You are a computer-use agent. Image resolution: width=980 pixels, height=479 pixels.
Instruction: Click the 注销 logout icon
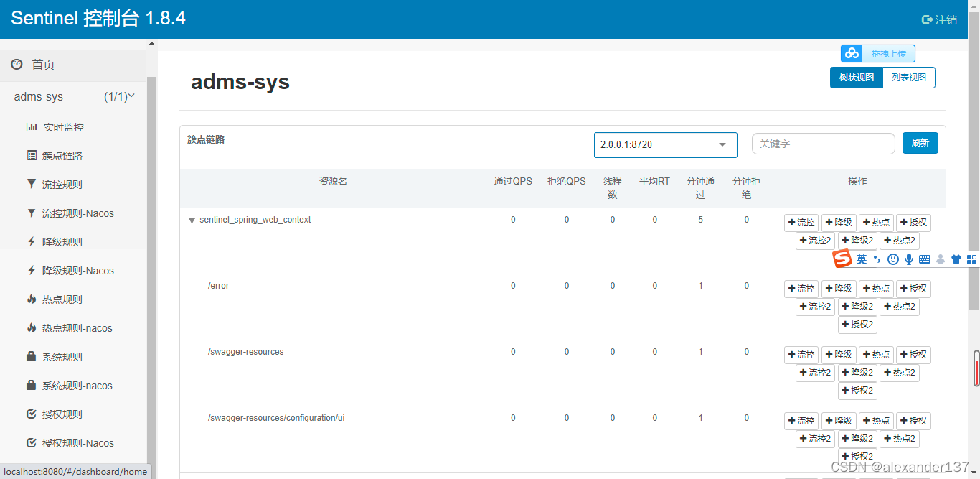click(927, 19)
